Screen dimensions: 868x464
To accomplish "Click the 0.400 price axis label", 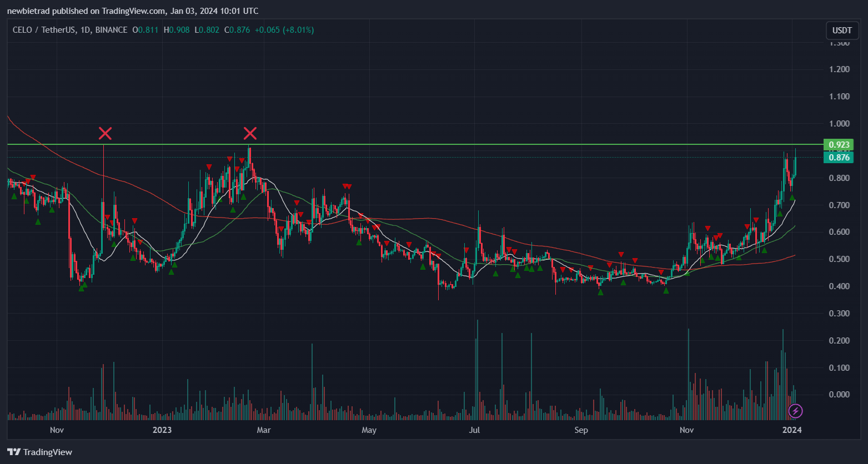I will click(x=839, y=286).
